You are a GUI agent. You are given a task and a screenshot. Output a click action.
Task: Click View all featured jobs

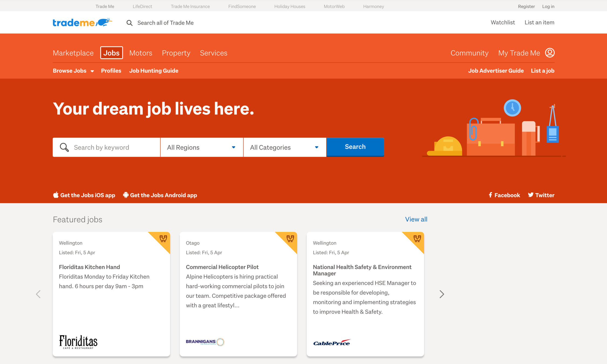(x=416, y=219)
